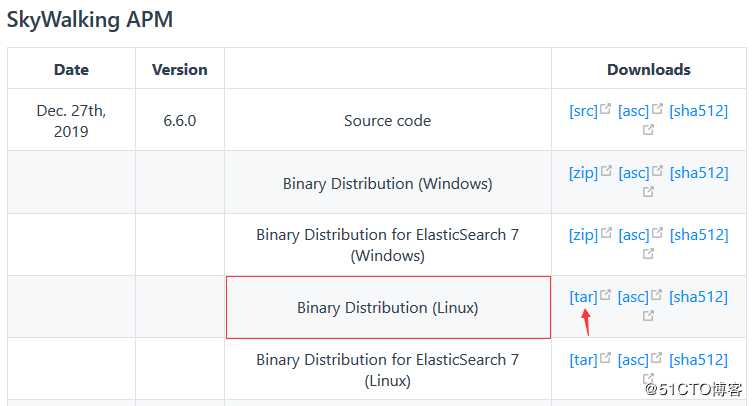Open [sha512] for ElasticSearch 7 (Windows)
Viewport: 752px width, 406px height.
699,235
